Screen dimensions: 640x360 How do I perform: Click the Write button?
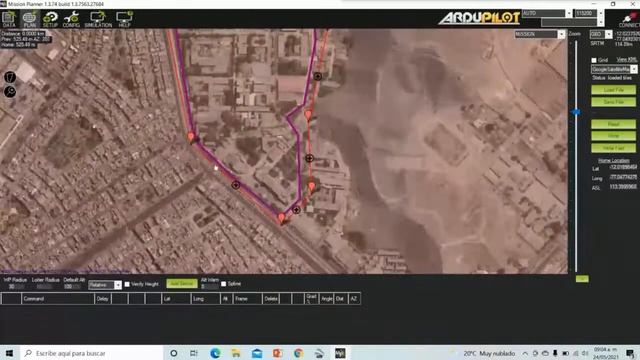(x=613, y=136)
